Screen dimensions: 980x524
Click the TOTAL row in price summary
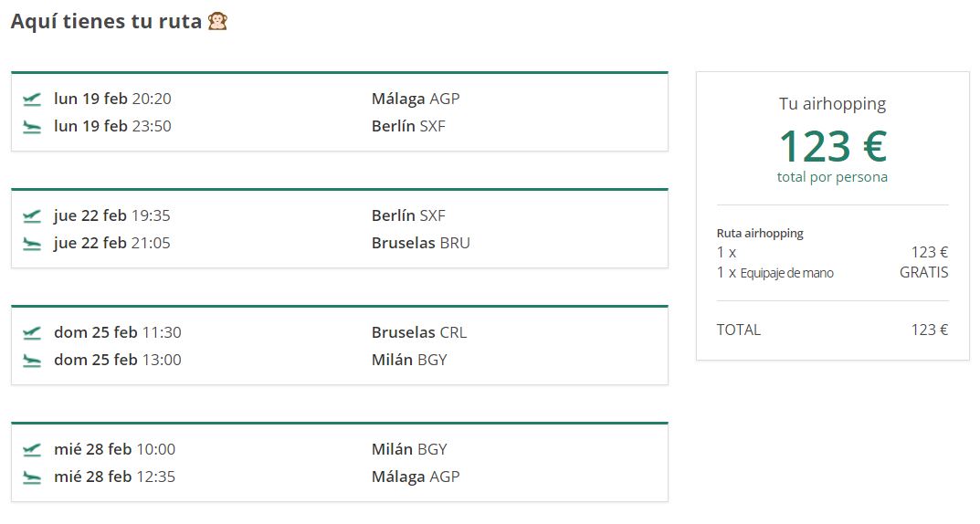[x=739, y=330]
